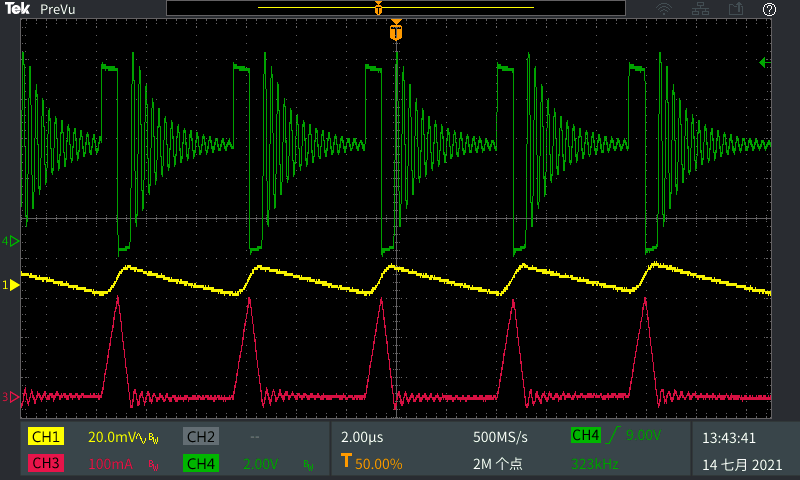
Task: Open the CH4 trigger source settings
Action: [586, 435]
